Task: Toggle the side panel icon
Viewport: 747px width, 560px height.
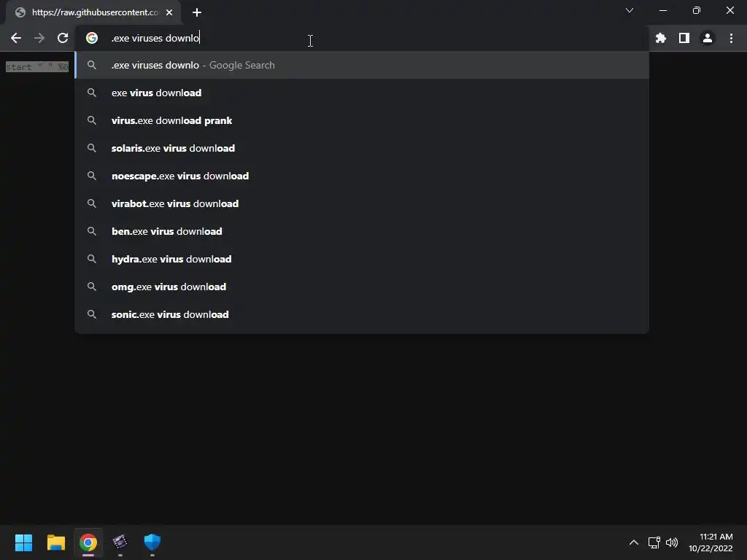Action: click(684, 38)
